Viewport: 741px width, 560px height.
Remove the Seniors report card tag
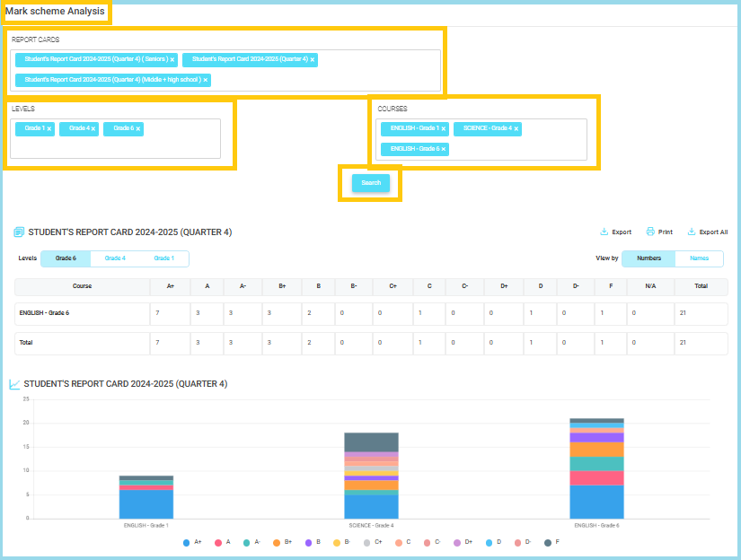172,60
